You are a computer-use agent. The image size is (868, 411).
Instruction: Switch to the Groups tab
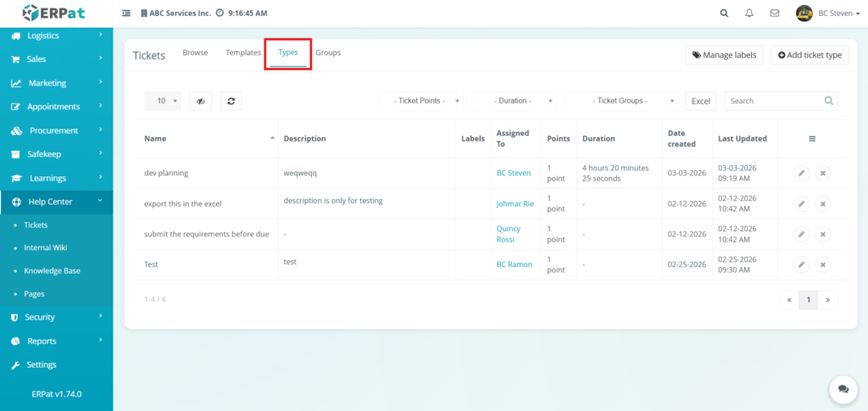pos(328,53)
